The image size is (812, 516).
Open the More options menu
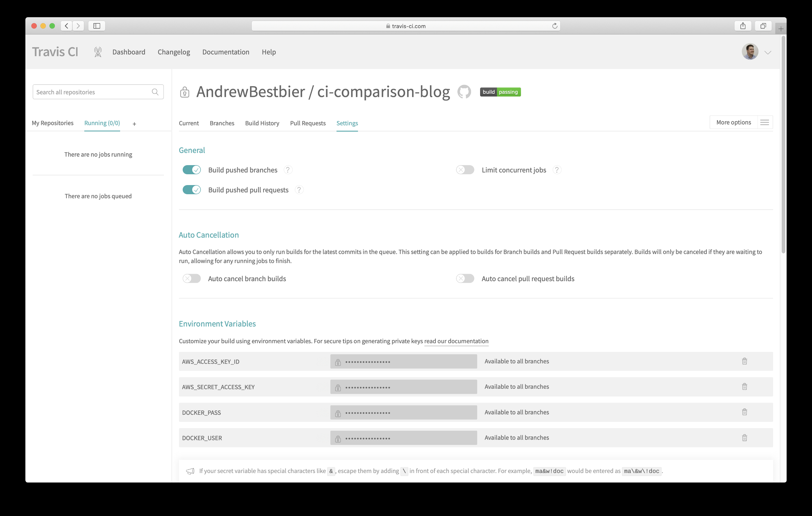(x=741, y=122)
